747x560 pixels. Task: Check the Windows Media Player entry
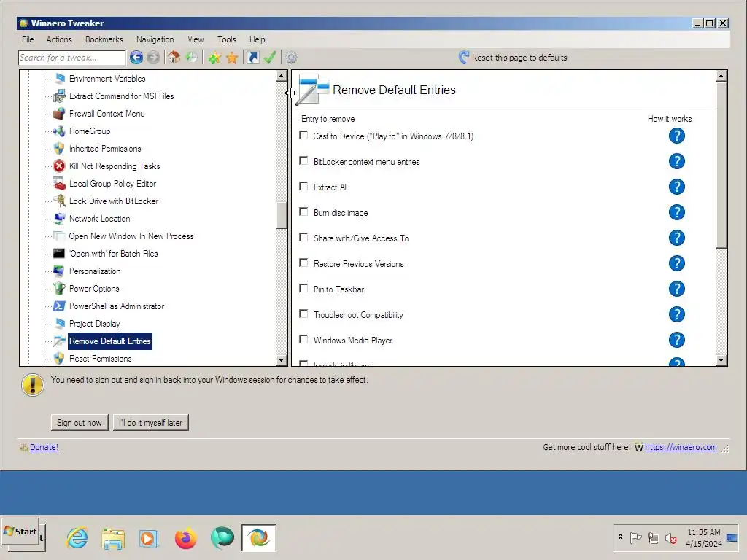303,339
